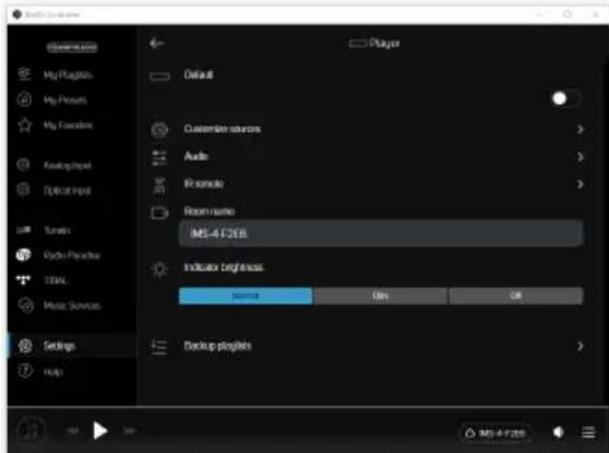This screenshot has height=453, width=609.
Task: Click the IR remote icon
Action: [x=159, y=185]
